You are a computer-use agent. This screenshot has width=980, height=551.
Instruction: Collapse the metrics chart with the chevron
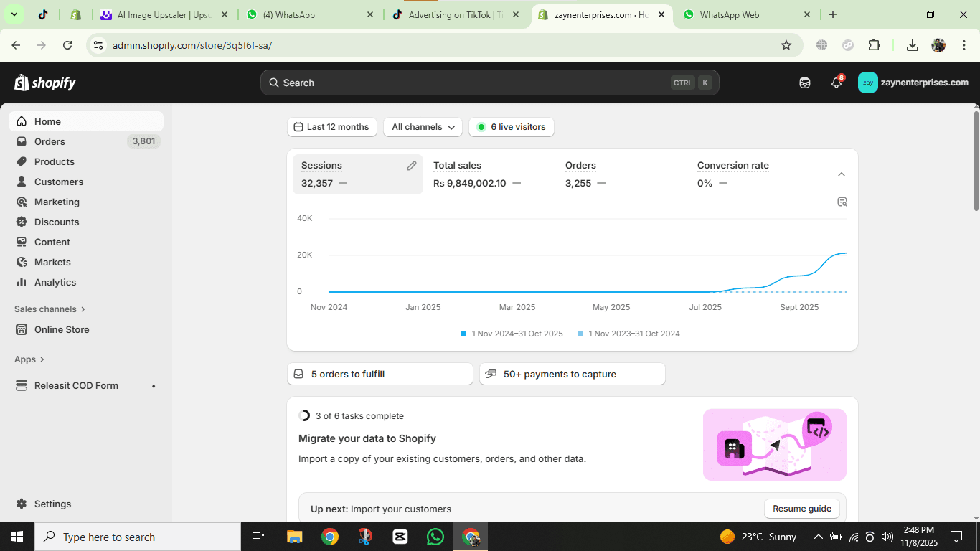tap(841, 174)
